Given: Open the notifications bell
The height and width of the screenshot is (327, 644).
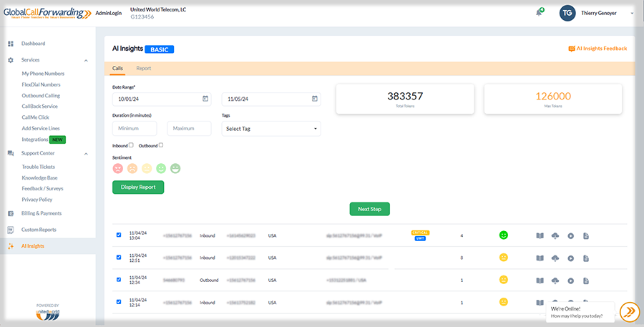Looking at the screenshot, I should [539, 13].
